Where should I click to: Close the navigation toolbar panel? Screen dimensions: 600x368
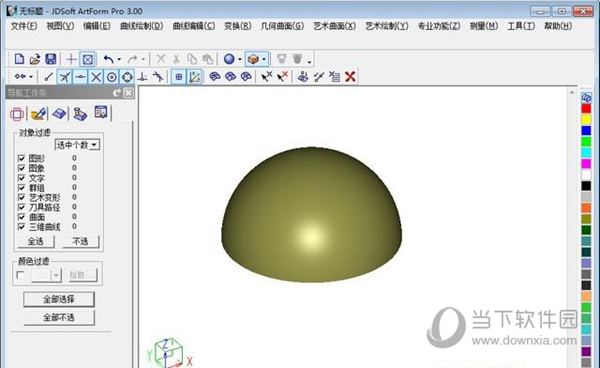[x=129, y=93]
